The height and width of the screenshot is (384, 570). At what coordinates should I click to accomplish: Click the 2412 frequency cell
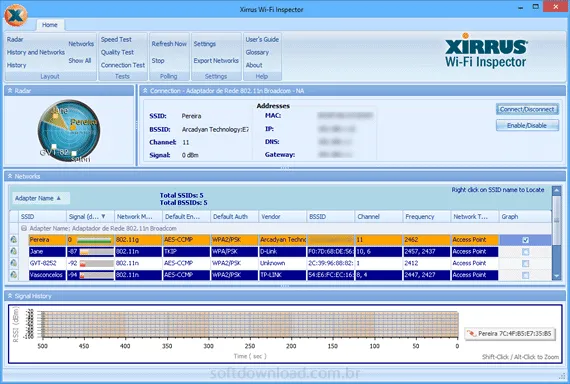[x=426, y=263]
